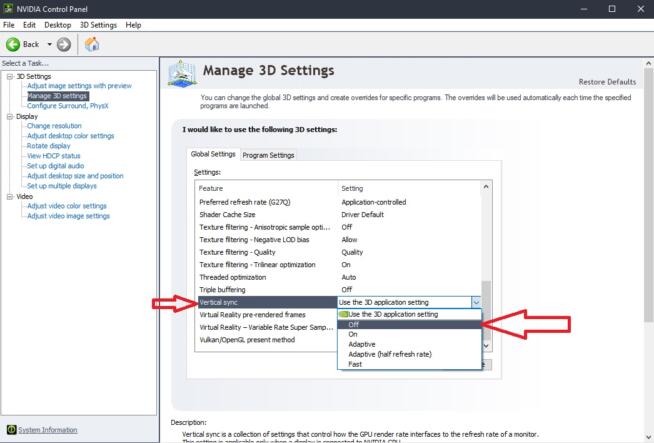Open the Desktop menu

pyautogui.click(x=58, y=25)
